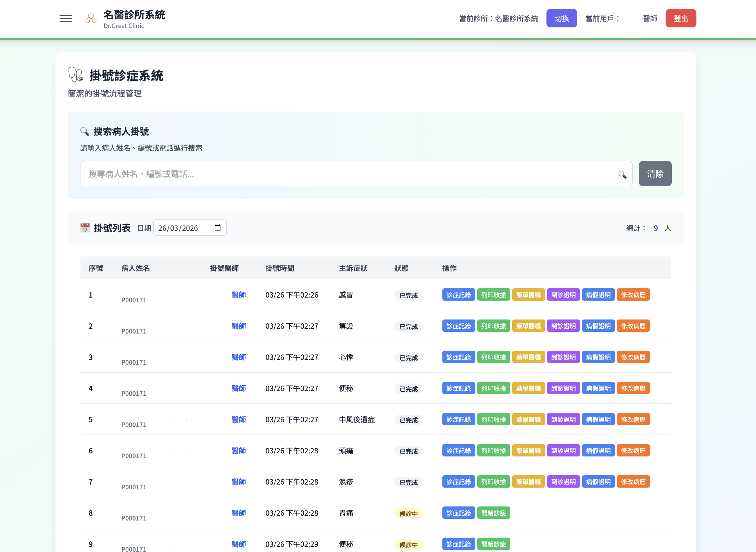Log out via the 登出 button

tap(681, 18)
